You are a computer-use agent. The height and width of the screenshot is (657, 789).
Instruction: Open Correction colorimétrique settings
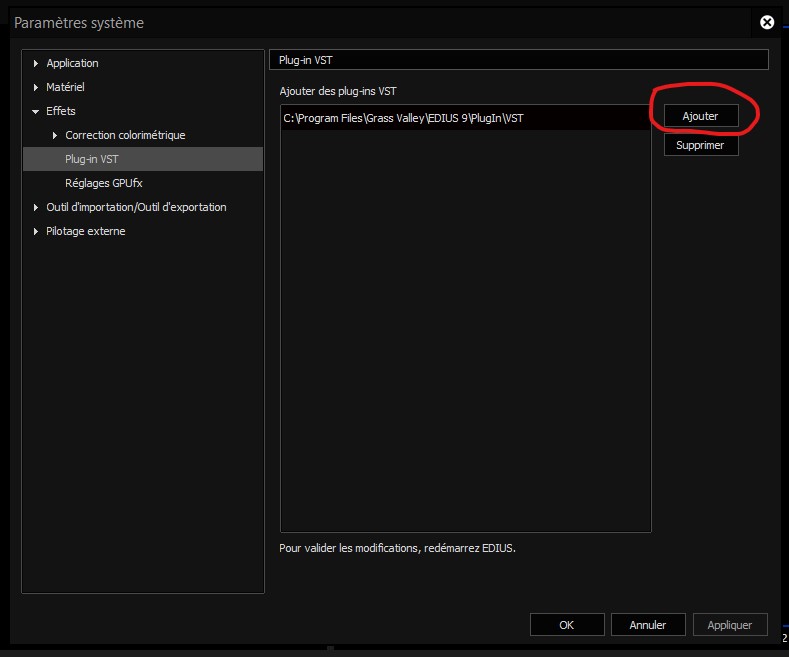[x=125, y=135]
